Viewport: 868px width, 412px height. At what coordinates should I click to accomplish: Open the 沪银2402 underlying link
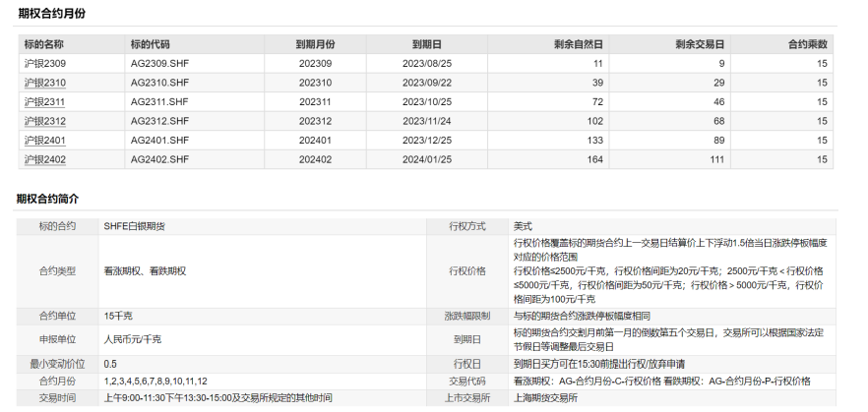click(45, 160)
